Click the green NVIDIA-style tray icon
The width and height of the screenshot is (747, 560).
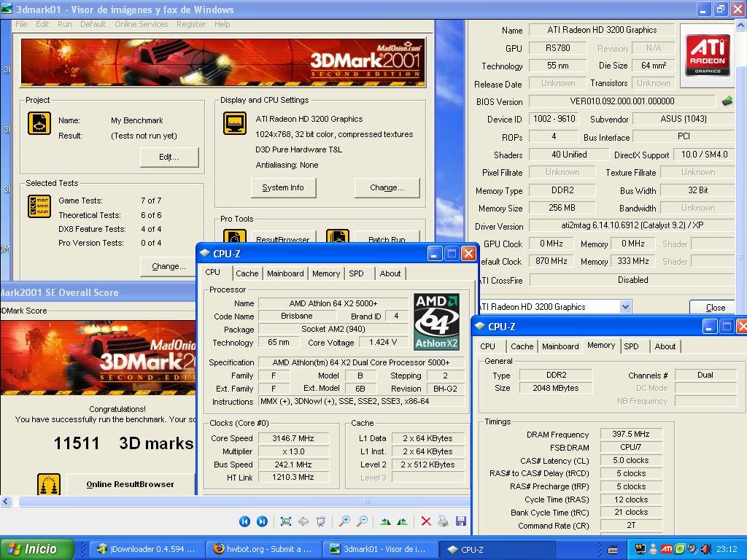tap(680, 549)
